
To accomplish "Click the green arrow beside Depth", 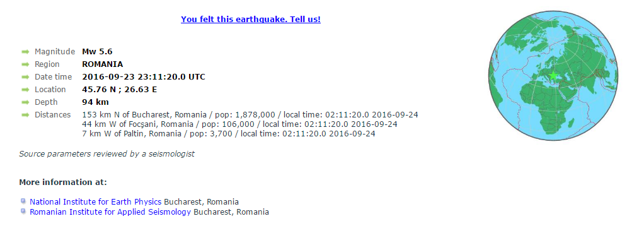I will (x=25, y=102).
